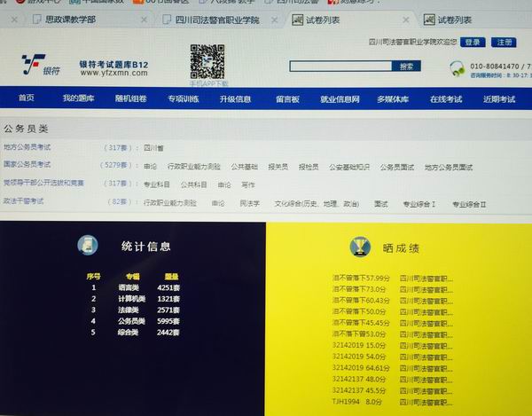Click the 统计信息 document icon
532x416 pixels.
[88, 245]
